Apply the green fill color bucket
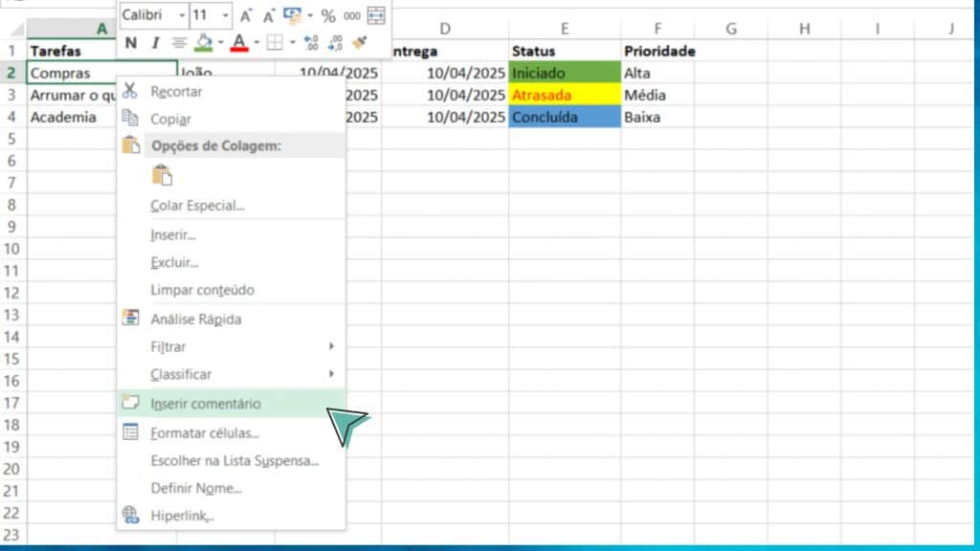The height and width of the screenshot is (551, 980). [x=203, y=42]
